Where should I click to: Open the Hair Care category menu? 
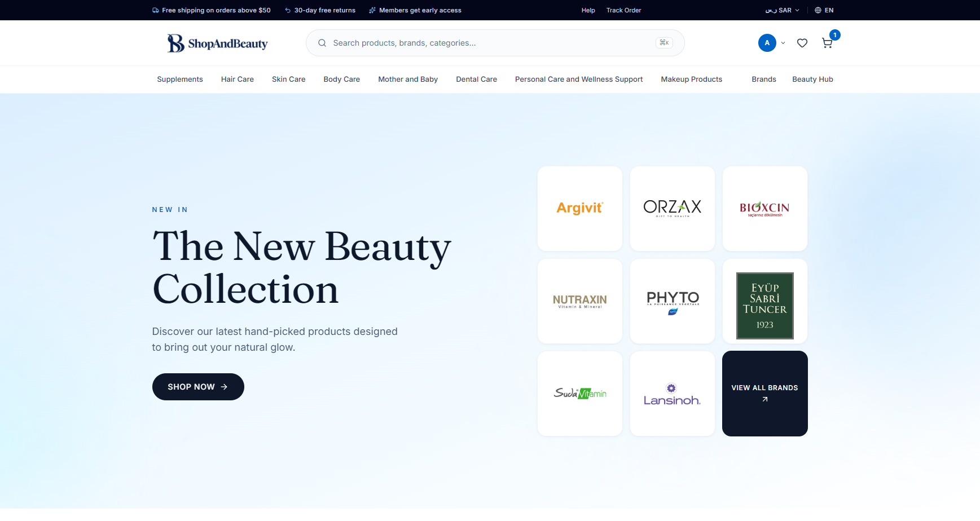pos(238,80)
